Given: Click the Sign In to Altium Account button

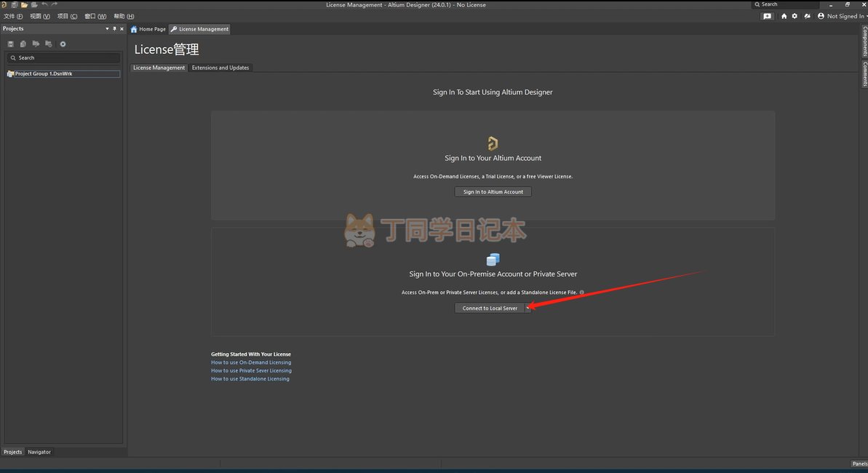Looking at the screenshot, I should pyautogui.click(x=493, y=192).
